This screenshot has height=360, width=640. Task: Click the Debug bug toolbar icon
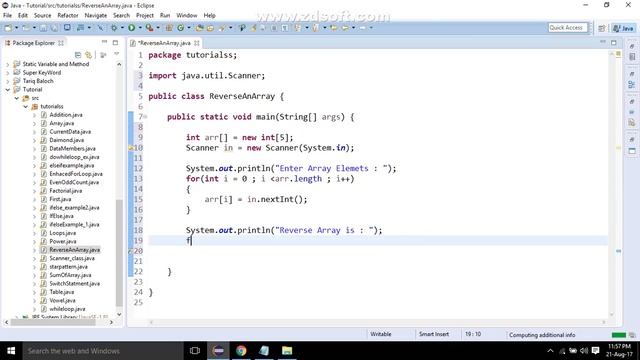pyautogui.click(x=114, y=28)
